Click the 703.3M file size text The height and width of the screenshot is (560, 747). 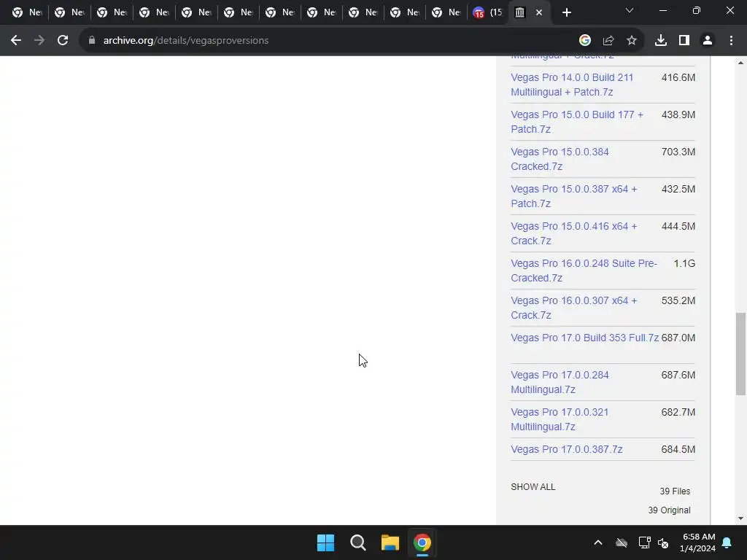point(678,152)
